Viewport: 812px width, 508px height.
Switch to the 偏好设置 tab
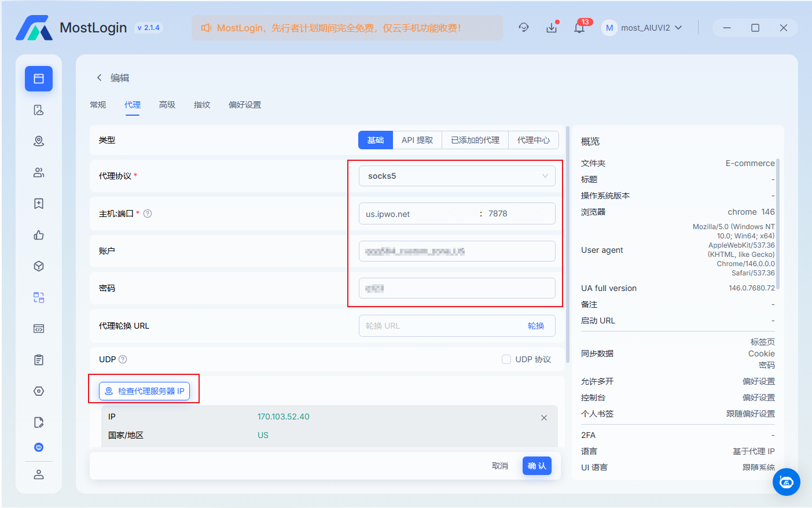[x=245, y=105]
